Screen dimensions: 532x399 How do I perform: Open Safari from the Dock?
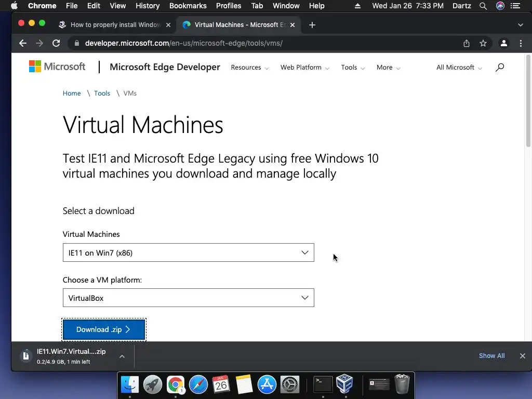click(198, 384)
